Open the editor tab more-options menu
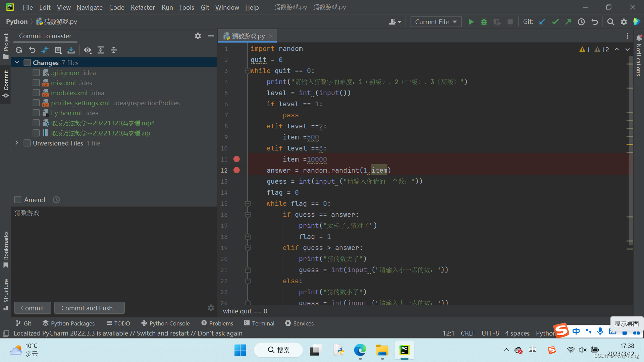Screen dimensions: 644x362 click(628, 36)
